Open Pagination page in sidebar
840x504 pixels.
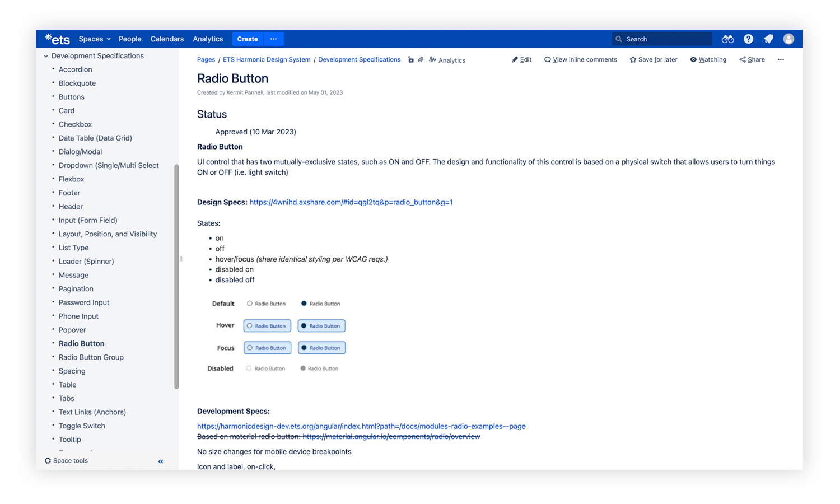[76, 289]
